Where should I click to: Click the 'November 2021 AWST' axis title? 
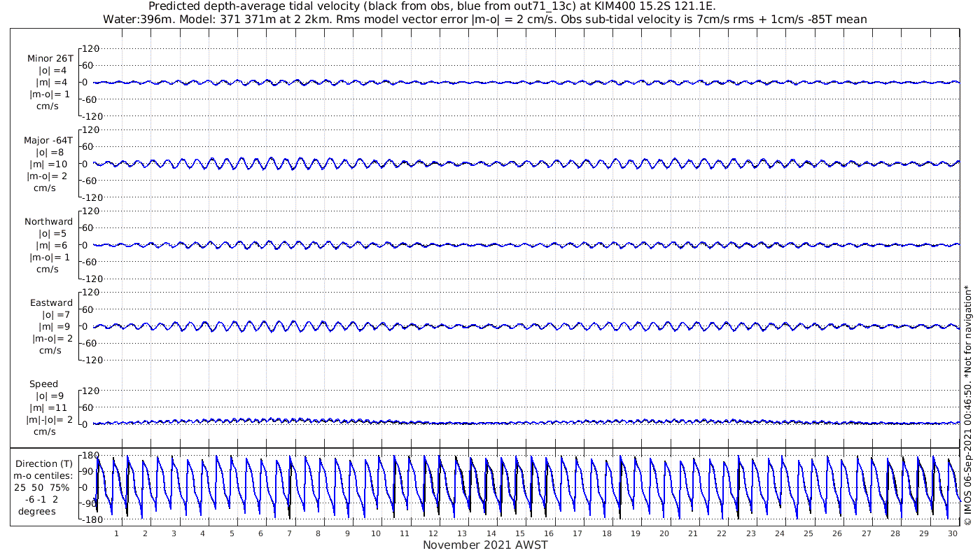[x=485, y=545]
